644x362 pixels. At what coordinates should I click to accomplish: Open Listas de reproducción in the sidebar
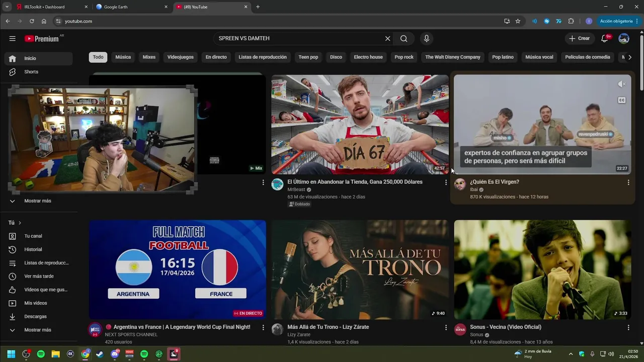[x=39, y=263]
